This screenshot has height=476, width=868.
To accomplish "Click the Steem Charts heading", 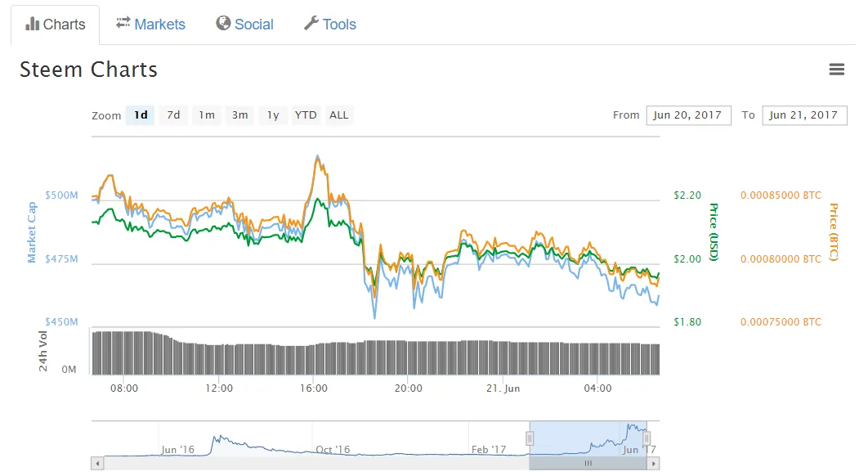I will coord(88,70).
